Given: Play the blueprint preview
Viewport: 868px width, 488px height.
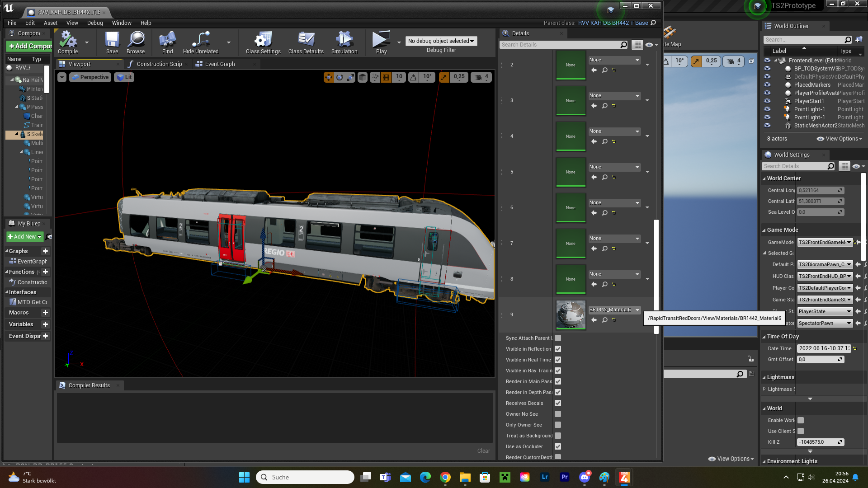Looking at the screenshot, I should point(381,42).
